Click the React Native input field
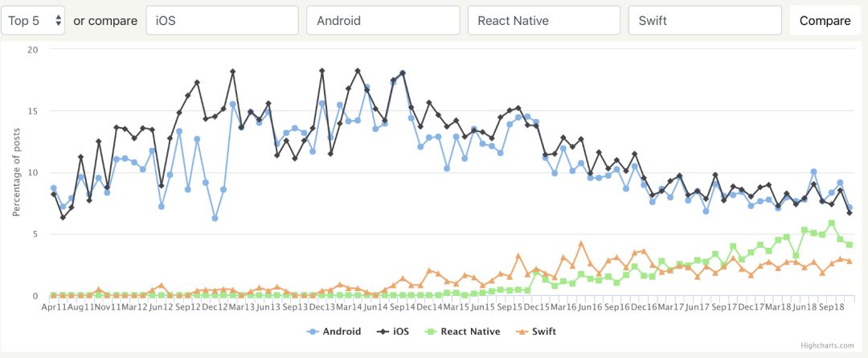 [544, 21]
